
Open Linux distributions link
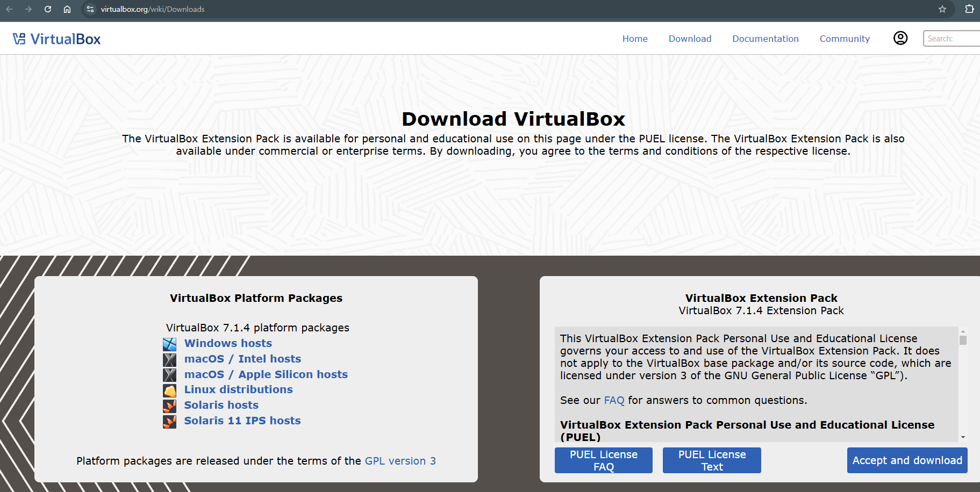coord(238,389)
